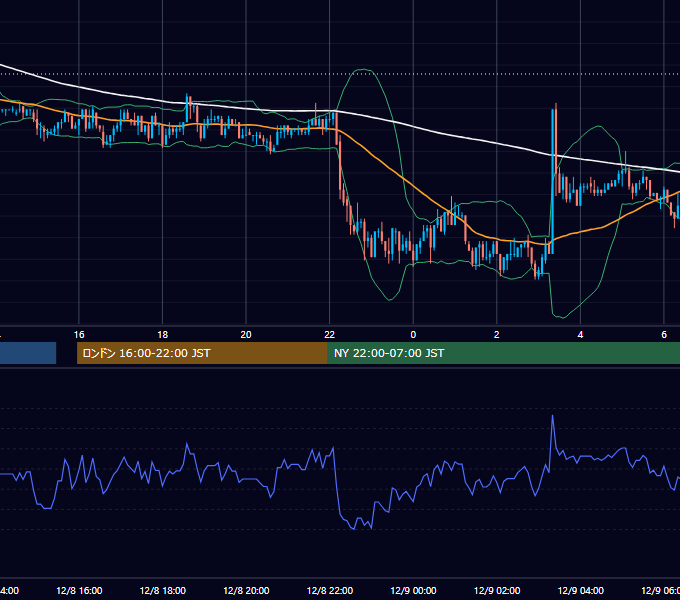680x600 pixels.
Task: Select the NY 22:00-07:00 JST session bar
Action: [x=503, y=353]
